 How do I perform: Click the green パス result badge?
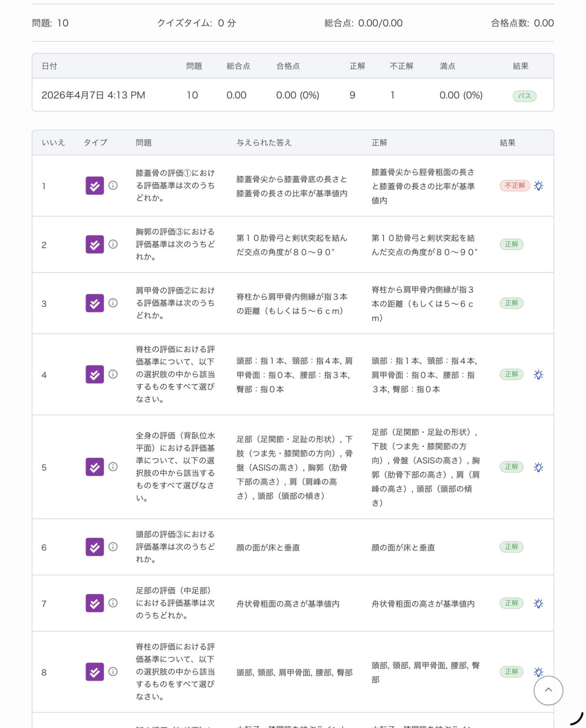(524, 96)
